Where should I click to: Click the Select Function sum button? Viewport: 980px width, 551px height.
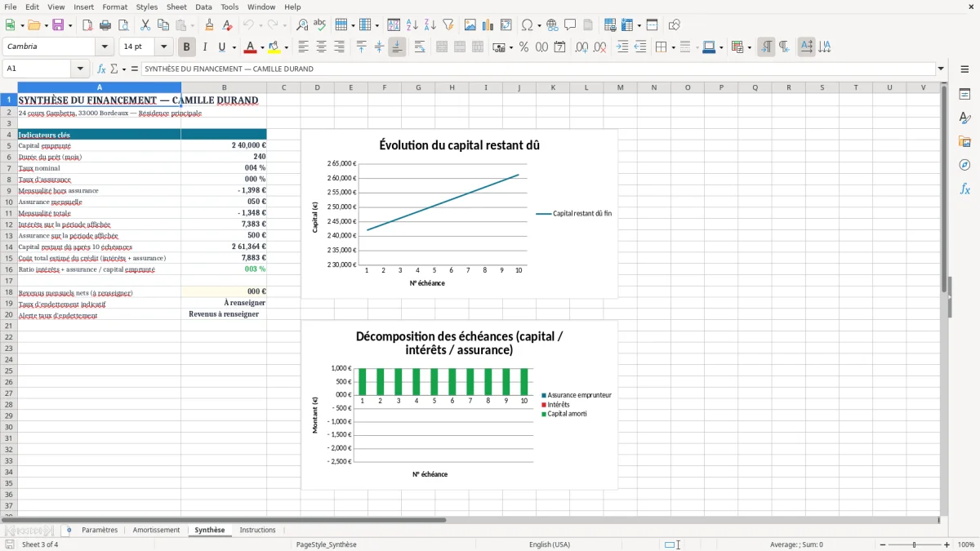pos(114,69)
